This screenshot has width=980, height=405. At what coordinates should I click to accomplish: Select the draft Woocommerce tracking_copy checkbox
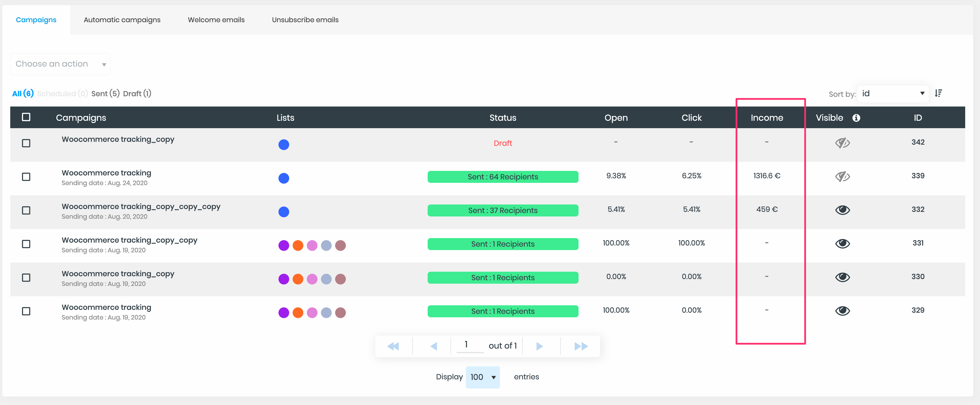point(26,143)
